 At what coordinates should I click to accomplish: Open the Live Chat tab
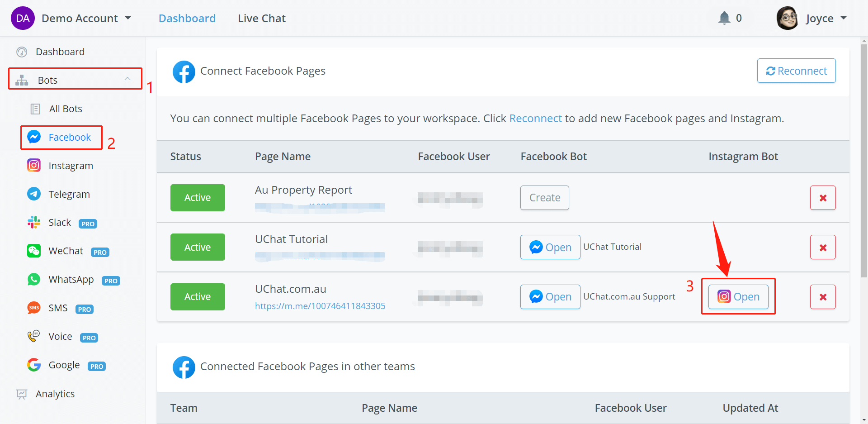[262, 18]
